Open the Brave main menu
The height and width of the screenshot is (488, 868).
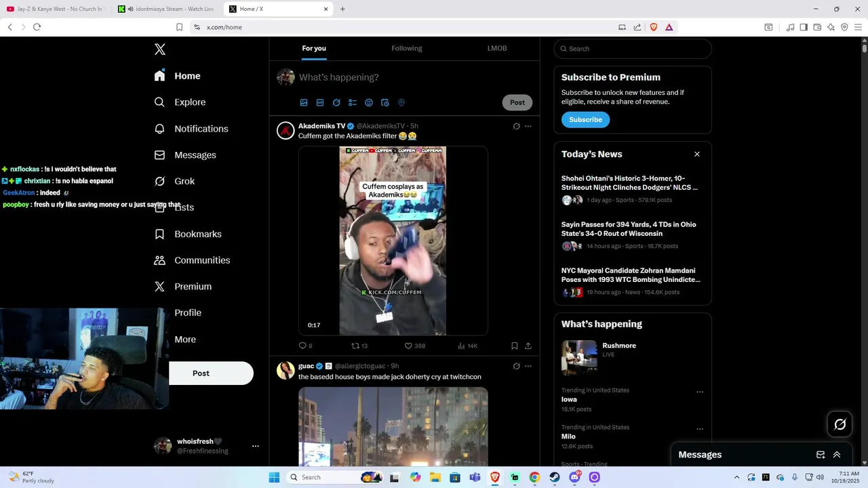pyautogui.click(x=858, y=27)
